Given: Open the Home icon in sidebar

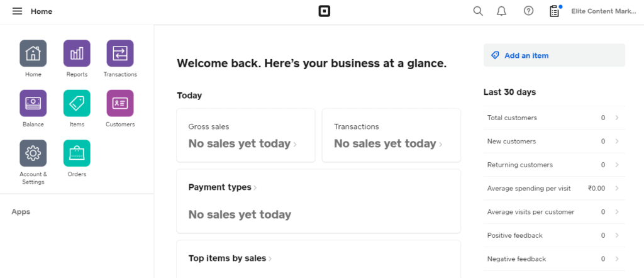Looking at the screenshot, I should pyautogui.click(x=33, y=53).
